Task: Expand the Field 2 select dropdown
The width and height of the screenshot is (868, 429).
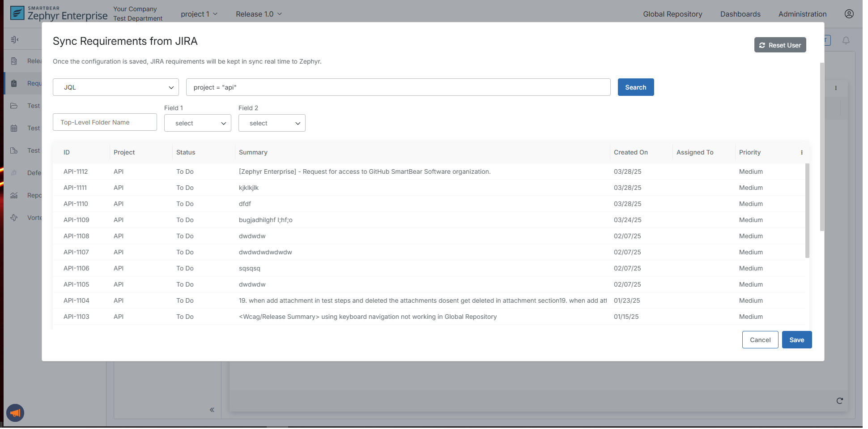Action: pos(272,123)
